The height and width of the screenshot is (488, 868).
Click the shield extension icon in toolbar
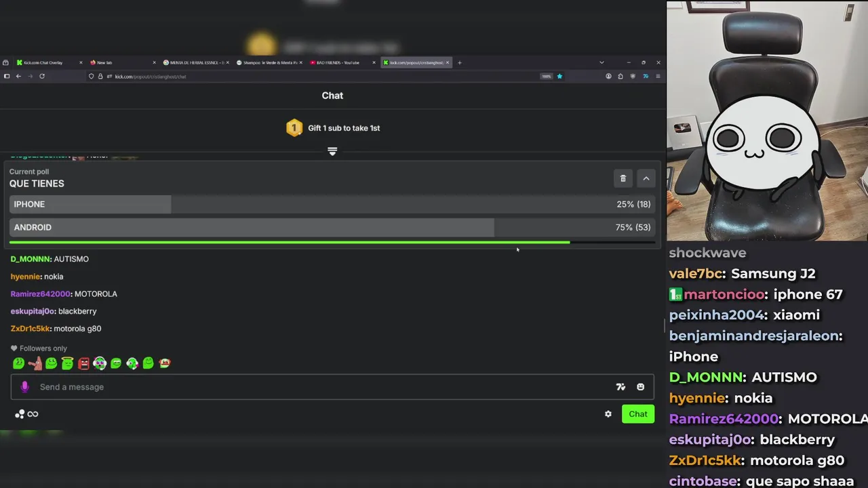point(633,77)
